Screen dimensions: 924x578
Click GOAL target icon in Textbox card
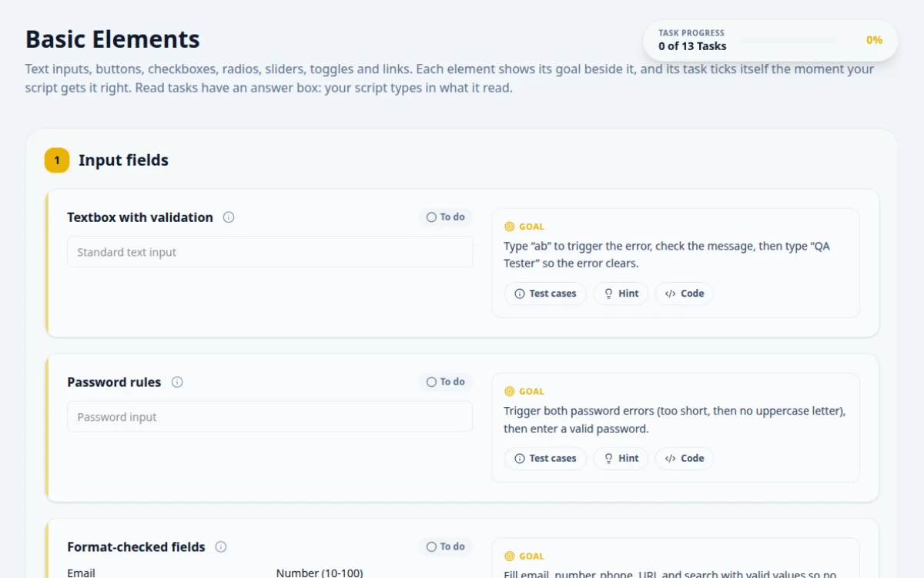[509, 227]
